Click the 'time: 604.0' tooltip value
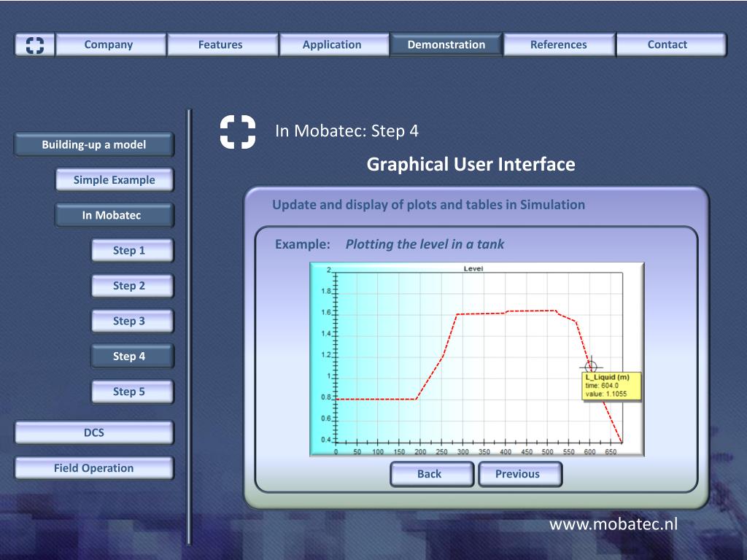Viewport: 747px width, 560px height. coord(602,385)
